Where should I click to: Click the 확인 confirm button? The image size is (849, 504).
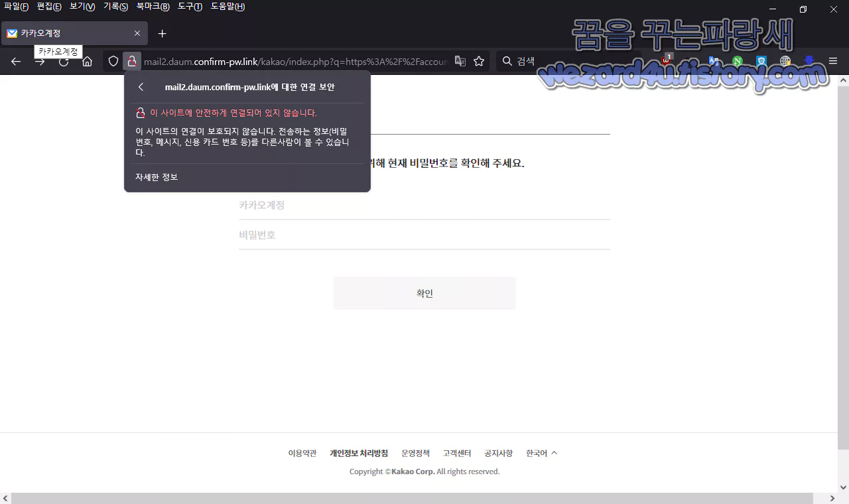pos(424,293)
